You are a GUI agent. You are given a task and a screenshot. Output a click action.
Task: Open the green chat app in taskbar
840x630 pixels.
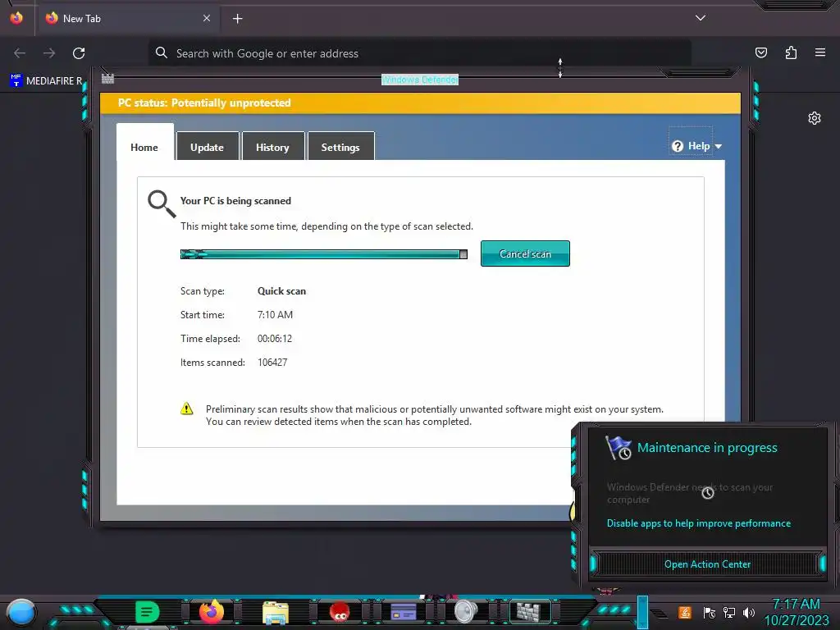click(x=148, y=611)
